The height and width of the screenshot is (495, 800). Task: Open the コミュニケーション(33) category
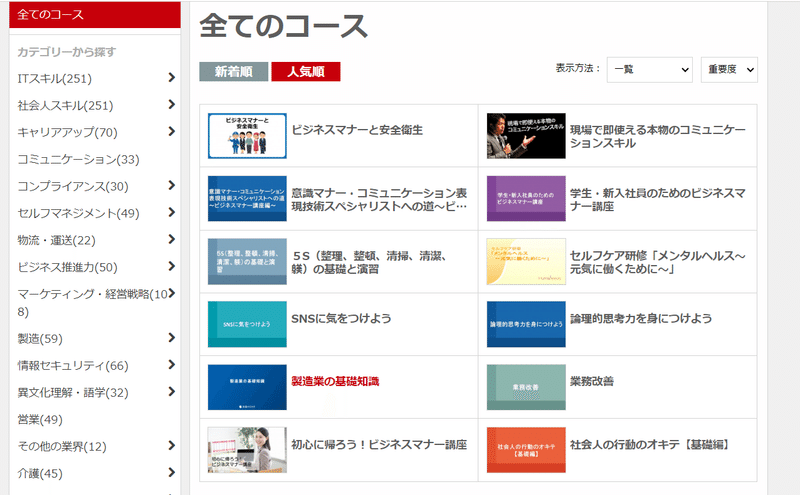[78, 160]
